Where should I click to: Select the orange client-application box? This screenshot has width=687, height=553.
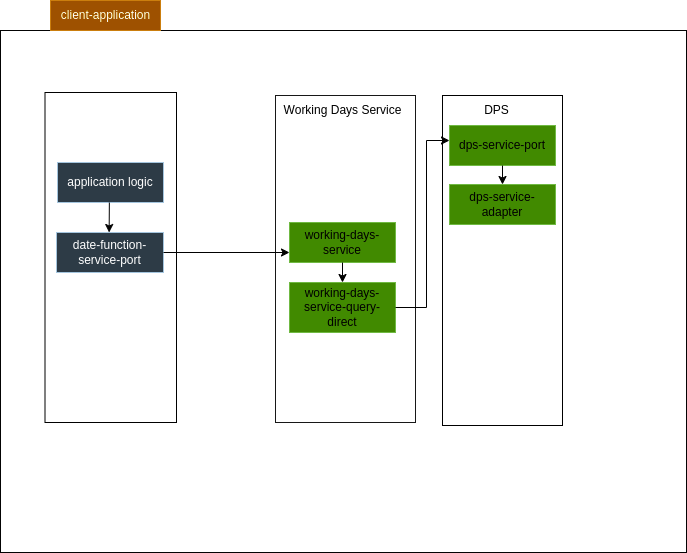point(105,15)
